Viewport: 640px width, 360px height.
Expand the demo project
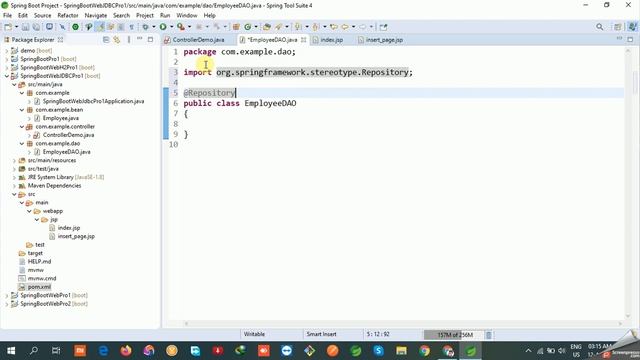[7, 51]
